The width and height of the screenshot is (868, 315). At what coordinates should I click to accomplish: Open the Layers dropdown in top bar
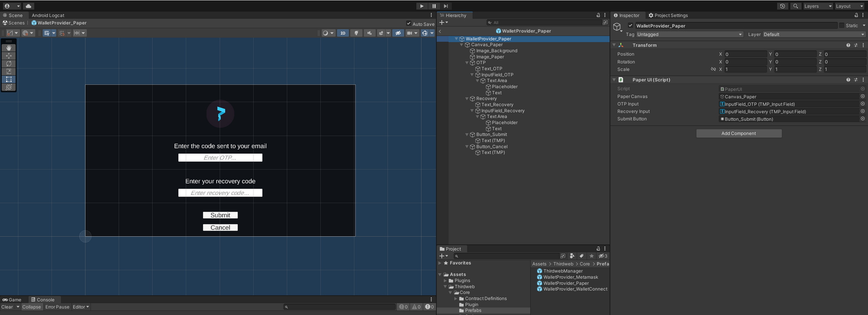click(817, 6)
